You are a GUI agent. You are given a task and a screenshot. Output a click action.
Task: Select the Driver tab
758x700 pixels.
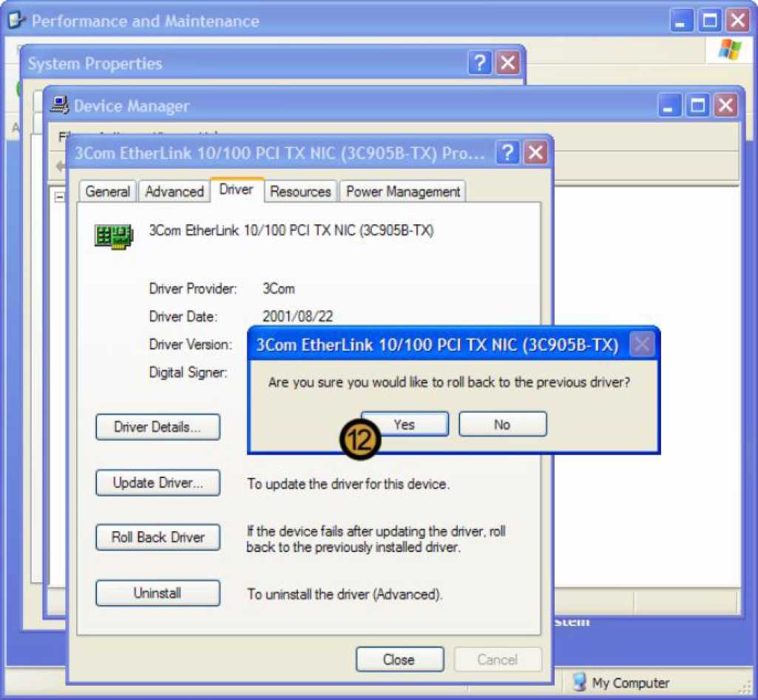[237, 189]
